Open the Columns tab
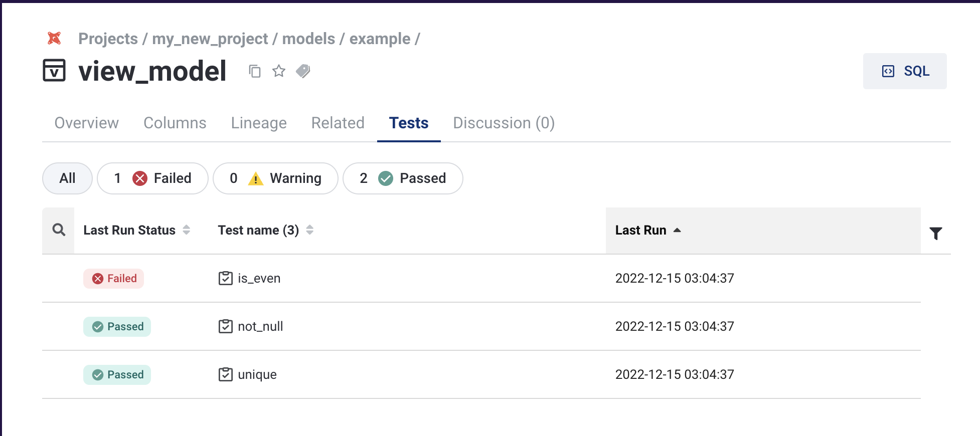This screenshot has height=436, width=980. (x=175, y=123)
